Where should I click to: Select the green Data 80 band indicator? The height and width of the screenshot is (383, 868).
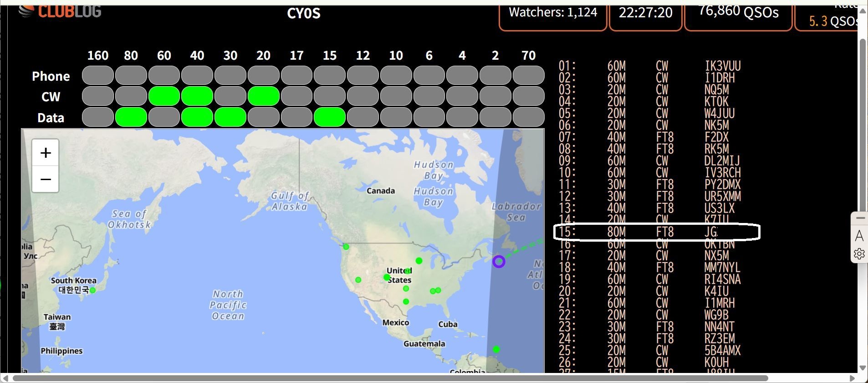tap(131, 117)
